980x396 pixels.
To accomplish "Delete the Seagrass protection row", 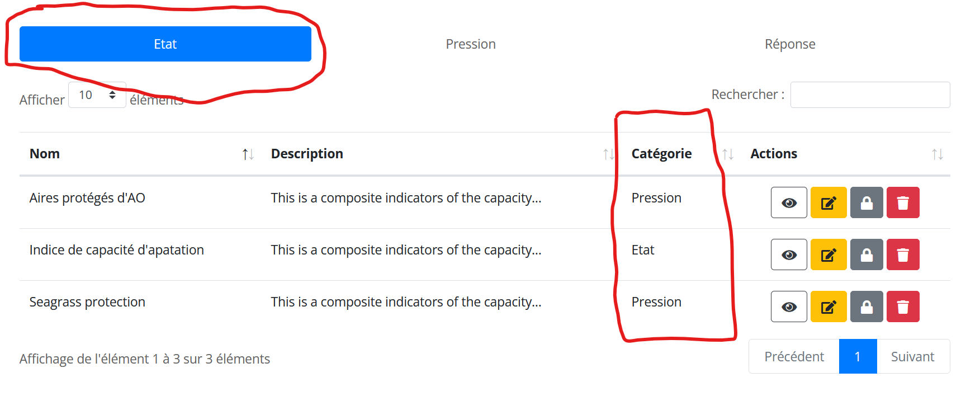I will pos(903,307).
